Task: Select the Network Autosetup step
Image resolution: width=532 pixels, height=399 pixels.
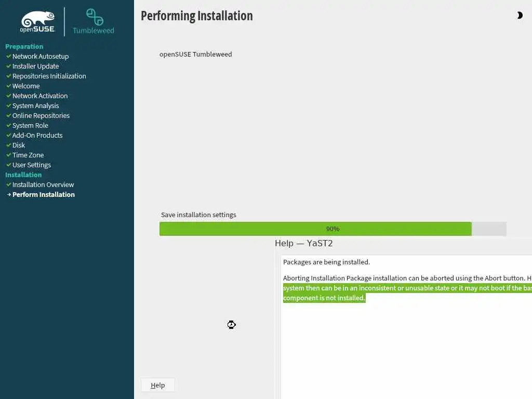Action: [x=41, y=56]
